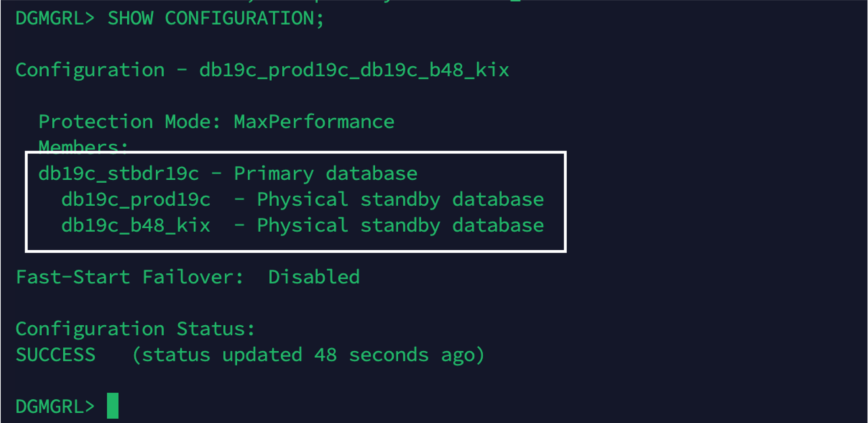The width and height of the screenshot is (868, 423).
Task: Click the word Configuration in the header line
Action: (90, 70)
